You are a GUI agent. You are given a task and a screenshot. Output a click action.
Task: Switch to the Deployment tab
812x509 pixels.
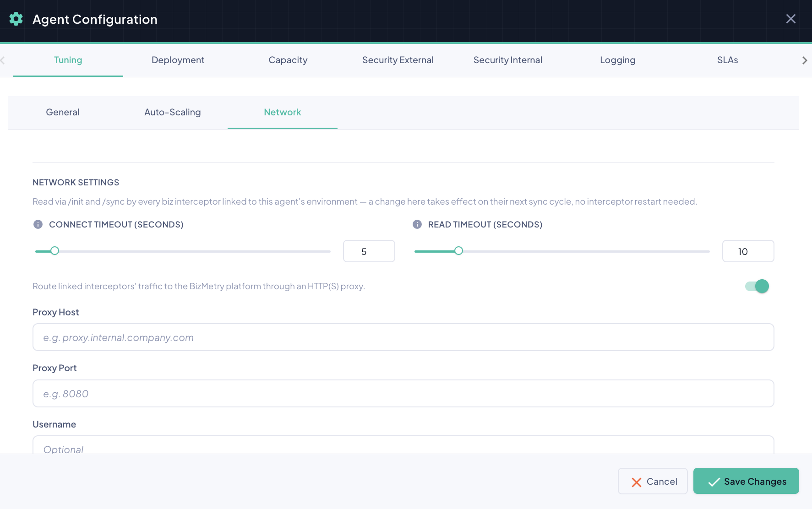click(178, 60)
